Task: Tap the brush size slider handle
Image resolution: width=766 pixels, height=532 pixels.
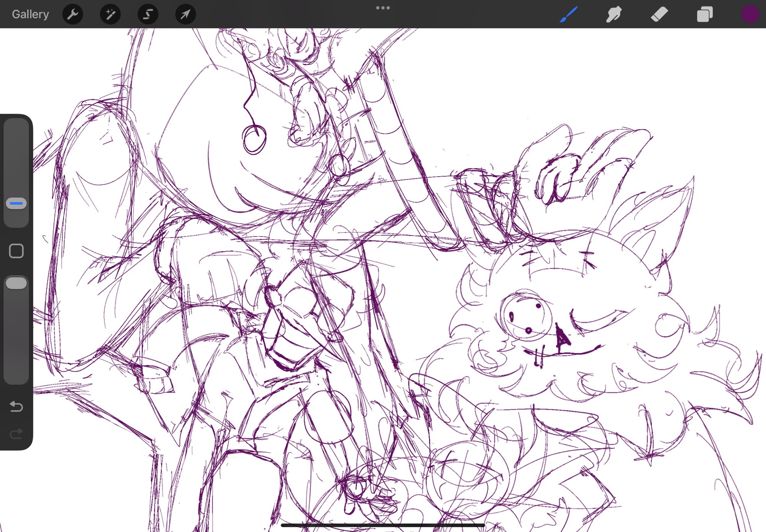Action: point(16,203)
